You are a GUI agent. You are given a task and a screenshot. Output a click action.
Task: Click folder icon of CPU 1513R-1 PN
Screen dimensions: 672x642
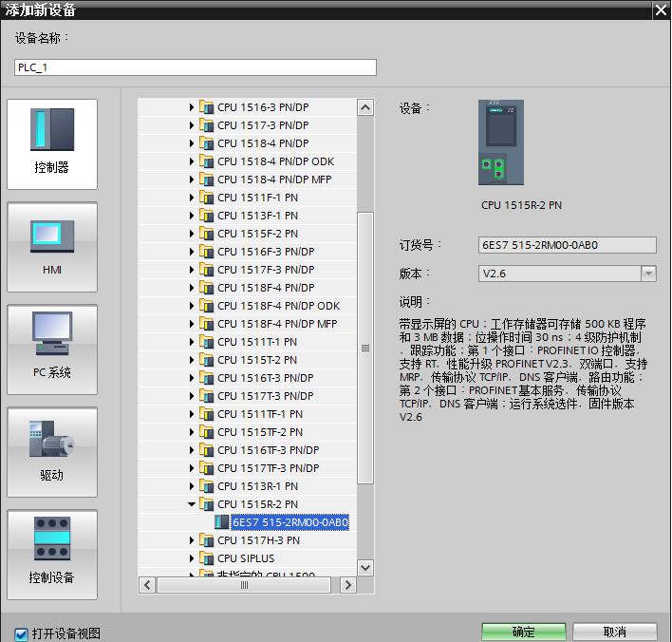[x=207, y=486]
